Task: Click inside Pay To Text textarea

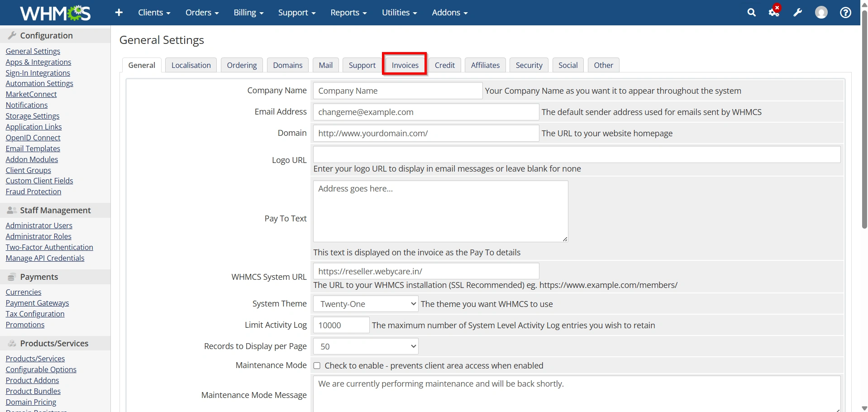Action: pos(441,211)
